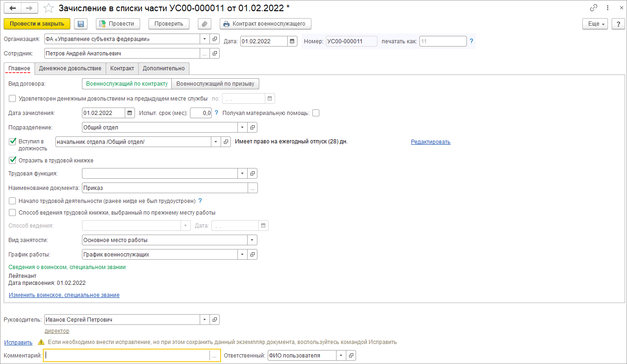627x364 pixels.
Task: Expand Комментарий with ellipsis button
Action: click(x=214, y=356)
